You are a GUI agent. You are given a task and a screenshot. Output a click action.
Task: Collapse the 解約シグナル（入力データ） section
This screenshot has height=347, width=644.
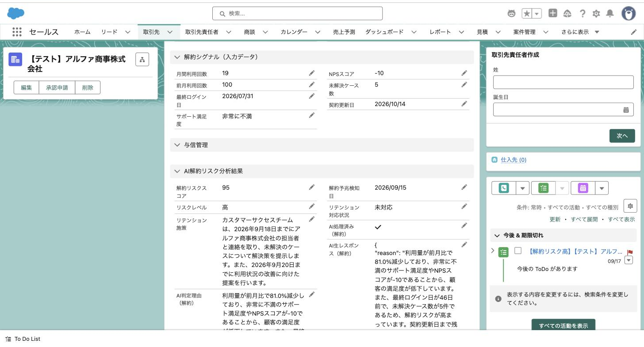pyautogui.click(x=177, y=57)
